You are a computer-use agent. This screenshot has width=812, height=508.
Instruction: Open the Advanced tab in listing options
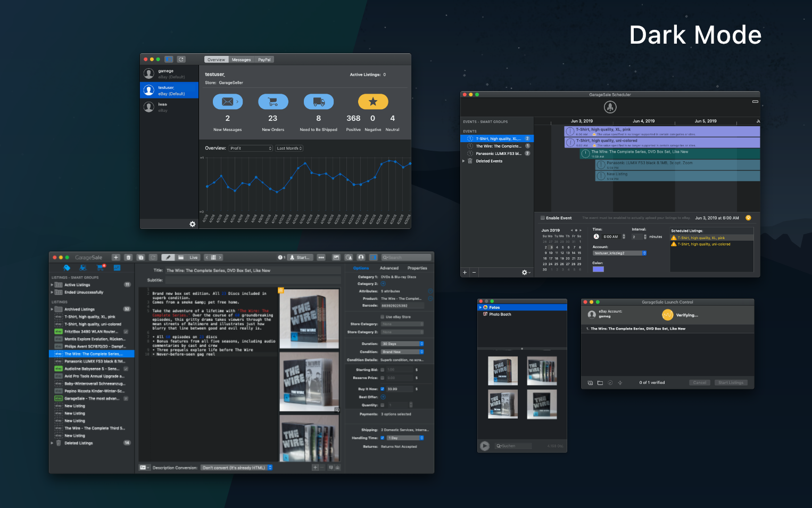388,268
